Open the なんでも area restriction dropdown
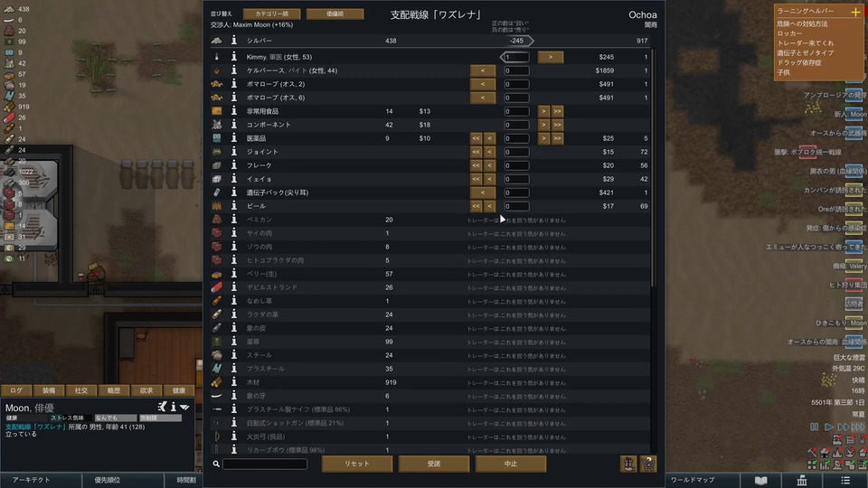Image resolution: width=868 pixels, height=488 pixels. point(115,418)
